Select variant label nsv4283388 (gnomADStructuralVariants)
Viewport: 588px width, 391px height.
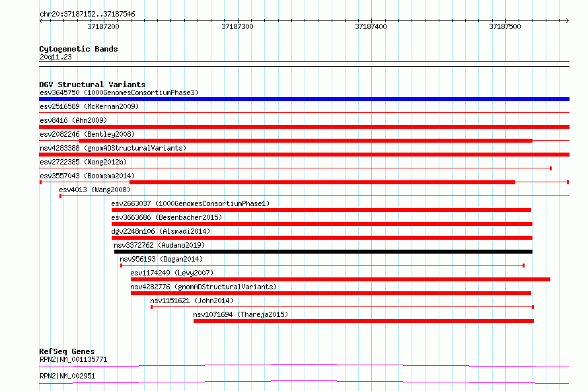113,148
